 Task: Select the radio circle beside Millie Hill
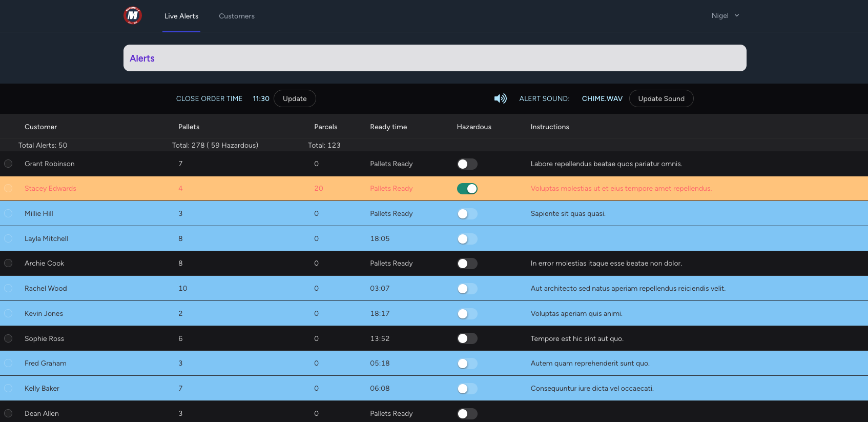[8, 213]
